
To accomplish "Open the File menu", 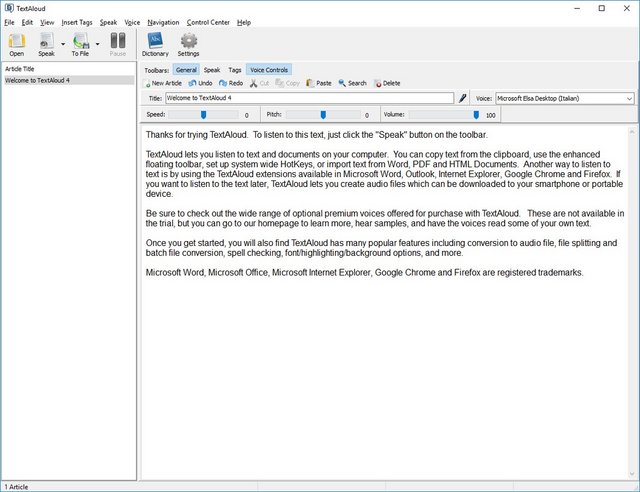I will (9, 22).
